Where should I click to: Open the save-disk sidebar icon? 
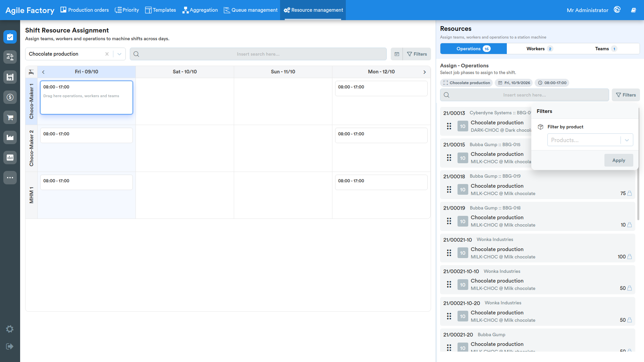[10, 77]
